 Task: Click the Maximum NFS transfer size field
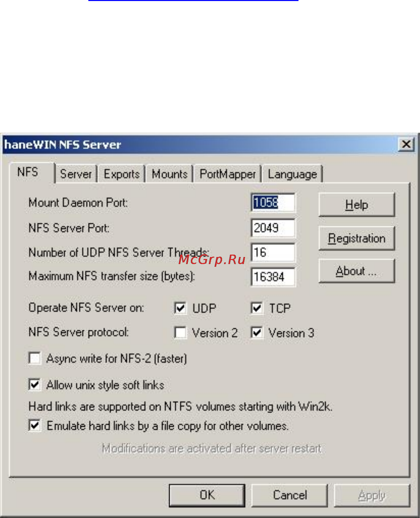(x=273, y=277)
